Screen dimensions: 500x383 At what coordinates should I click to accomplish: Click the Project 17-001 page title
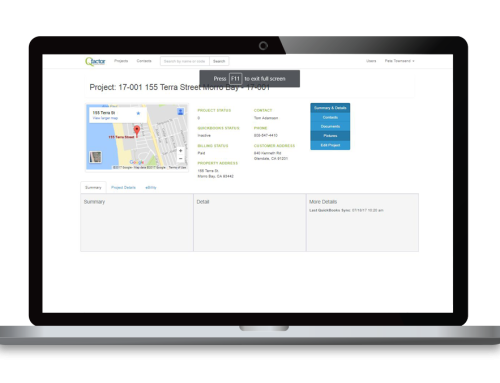click(x=179, y=87)
